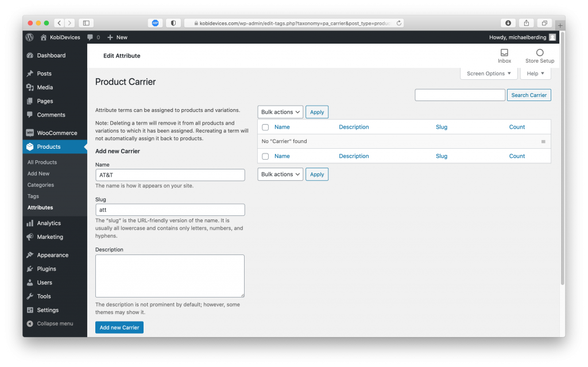
Task: Click the Analytics bar chart icon
Action: [x=30, y=223]
